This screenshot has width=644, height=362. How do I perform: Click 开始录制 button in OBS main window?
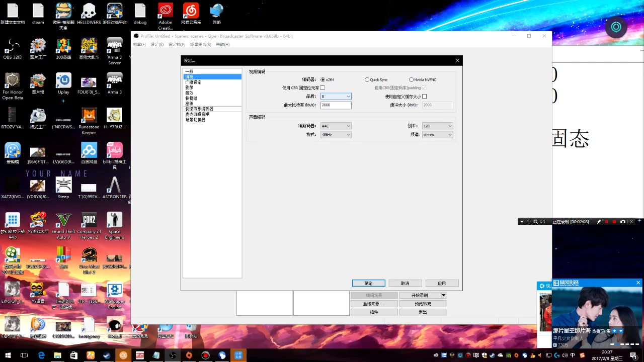point(420,295)
